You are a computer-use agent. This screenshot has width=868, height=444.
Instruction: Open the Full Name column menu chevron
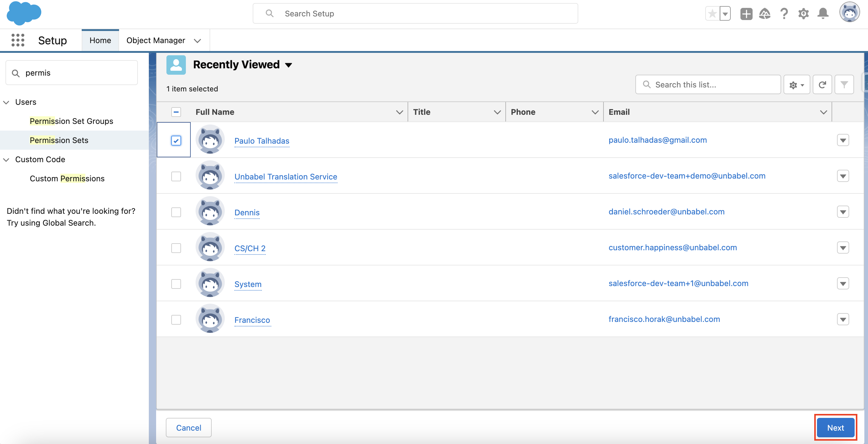pos(399,112)
